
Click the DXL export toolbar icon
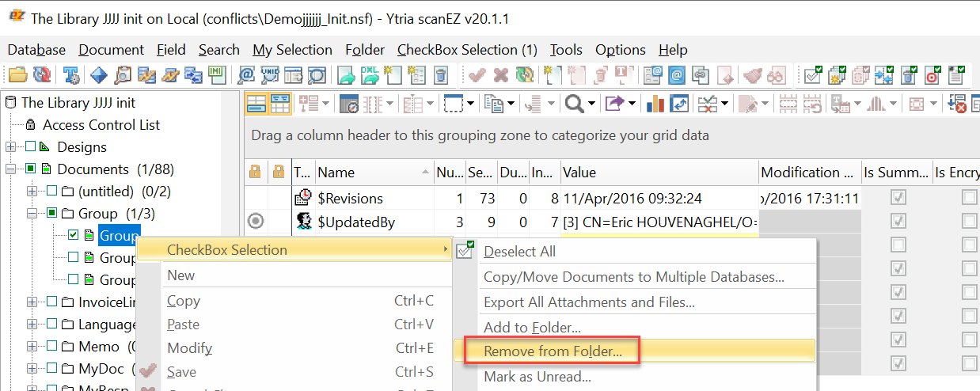pos(370,76)
